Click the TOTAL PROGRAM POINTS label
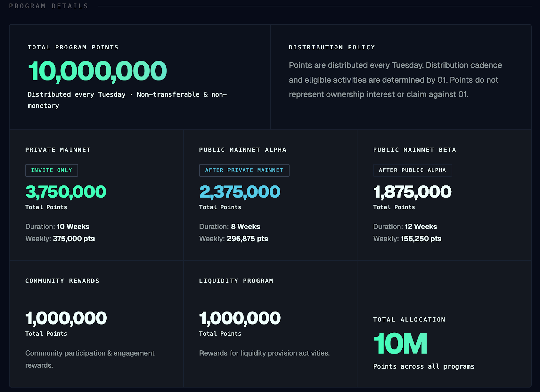The height and width of the screenshot is (392, 540). tap(73, 47)
